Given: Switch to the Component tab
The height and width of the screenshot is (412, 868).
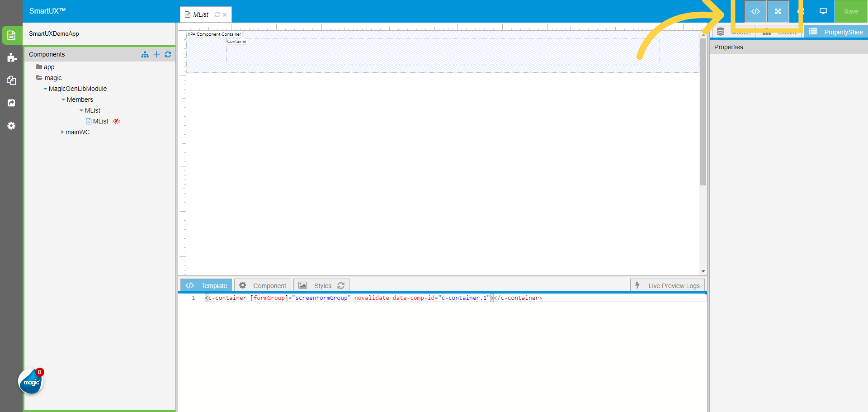Looking at the screenshot, I should (262, 285).
